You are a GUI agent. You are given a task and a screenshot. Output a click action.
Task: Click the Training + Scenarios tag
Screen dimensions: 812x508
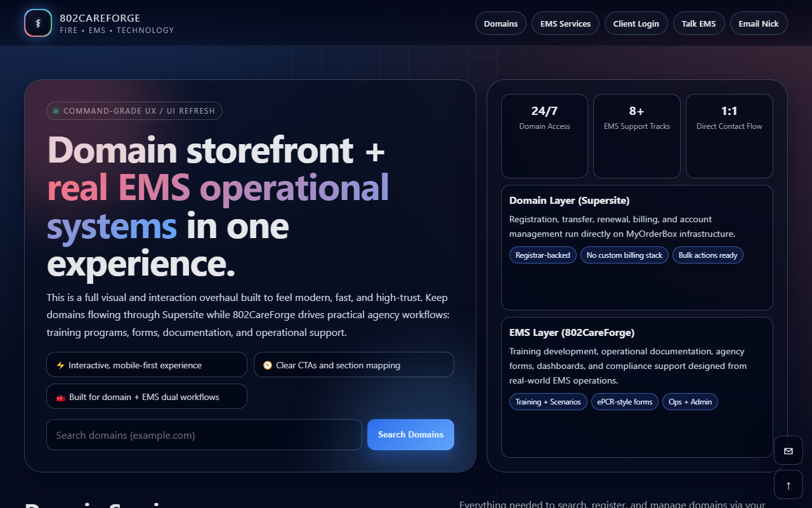click(x=548, y=401)
